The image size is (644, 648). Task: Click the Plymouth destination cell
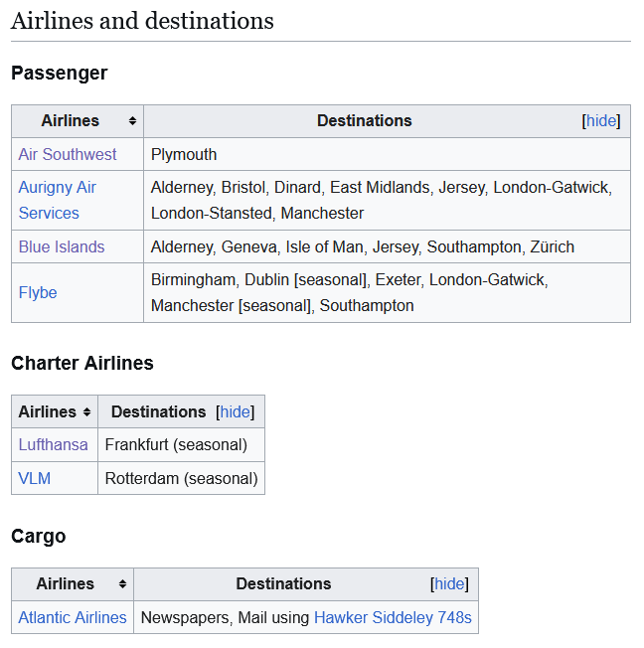tap(184, 155)
